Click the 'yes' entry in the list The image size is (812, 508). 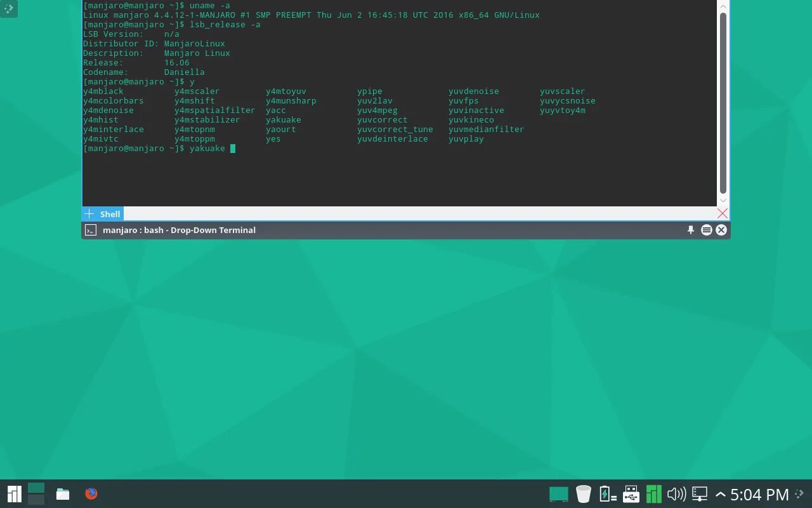[x=273, y=139]
